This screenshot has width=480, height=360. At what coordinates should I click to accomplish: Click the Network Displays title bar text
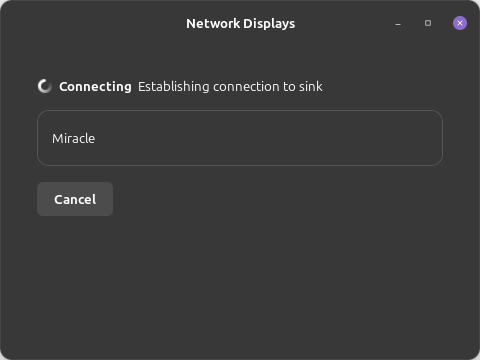point(240,24)
